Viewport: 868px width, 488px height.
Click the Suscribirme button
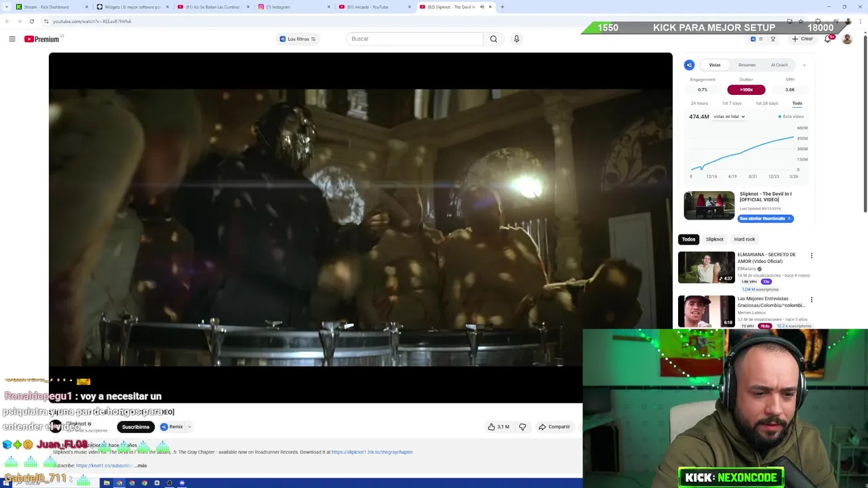point(136,427)
